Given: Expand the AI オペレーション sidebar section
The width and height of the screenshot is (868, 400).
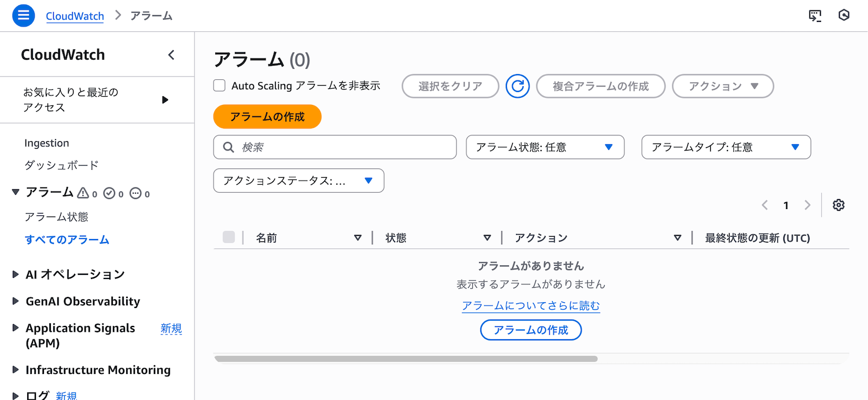Looking at the screenshot, I should click(x=16, y=274).
